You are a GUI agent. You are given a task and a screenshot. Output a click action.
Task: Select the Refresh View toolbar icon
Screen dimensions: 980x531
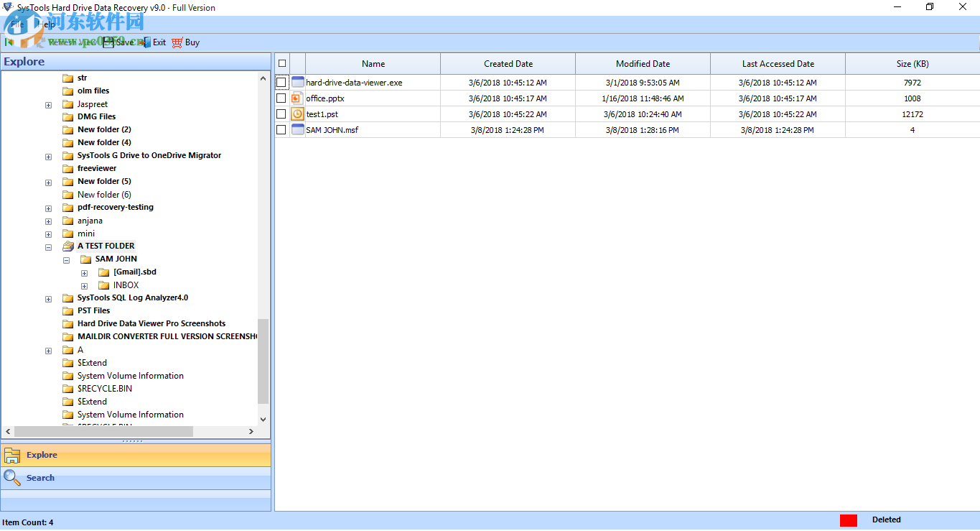42,42
